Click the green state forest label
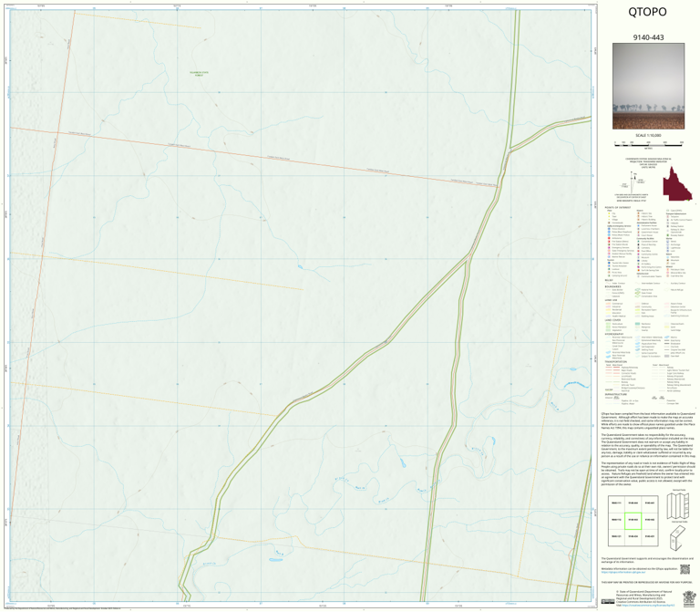 point(199,74)
